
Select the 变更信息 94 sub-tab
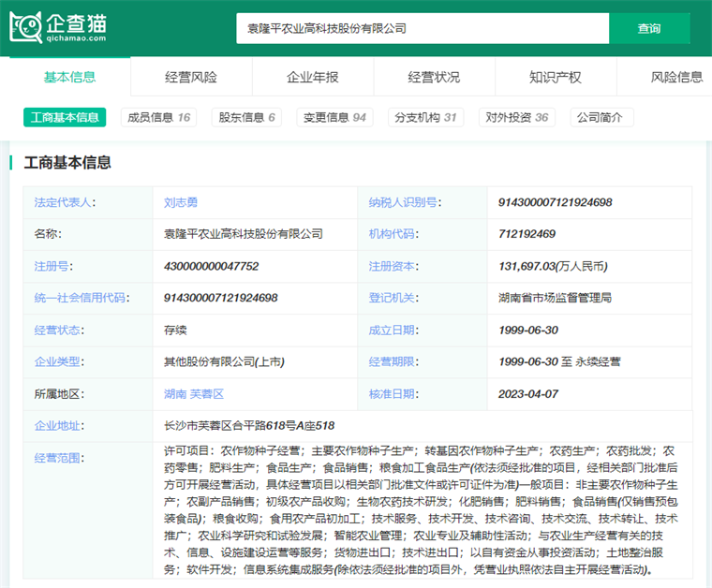pyautogui.click(x=334, y=118)
